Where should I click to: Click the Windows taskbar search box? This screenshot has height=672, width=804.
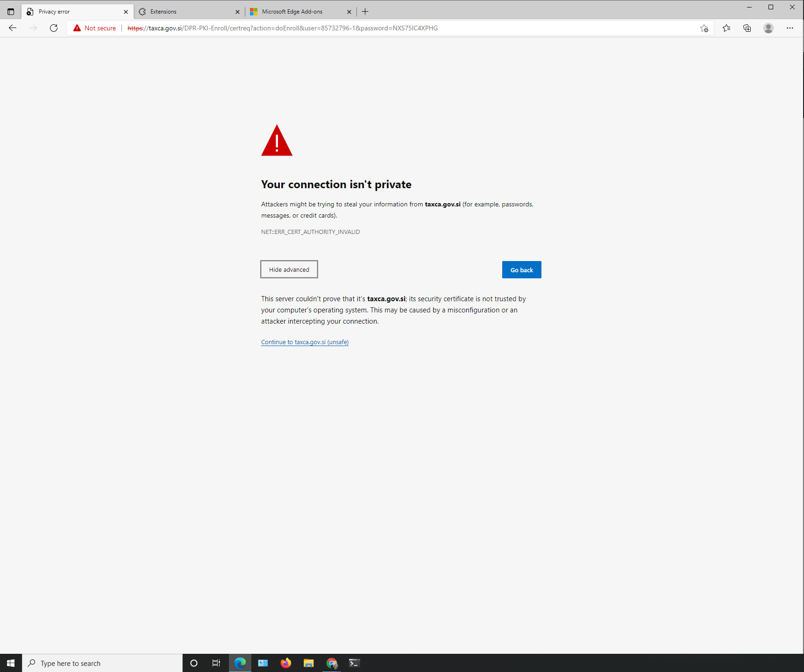(103, 663)
